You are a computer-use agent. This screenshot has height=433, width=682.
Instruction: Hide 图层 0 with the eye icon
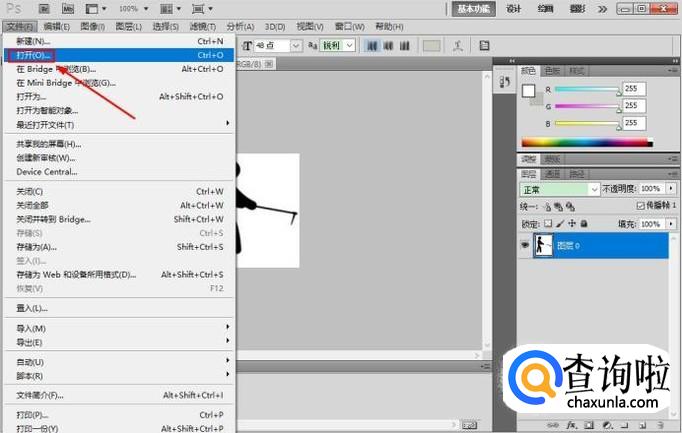(525, 245)
